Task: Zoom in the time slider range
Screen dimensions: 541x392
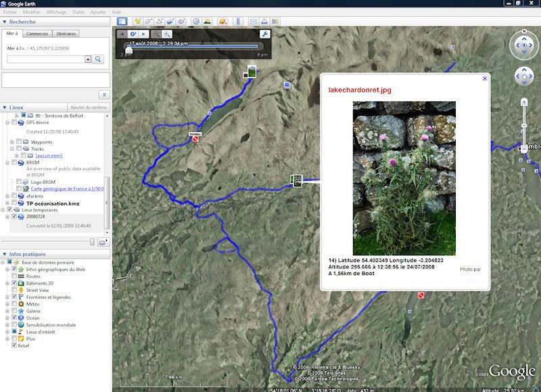Action: (167, 34)
